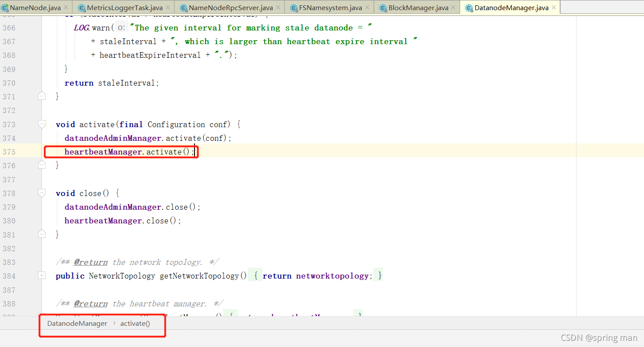Click 'return staleInterval;' on line 370
The image size is (644, 347).
coord(112,83)
